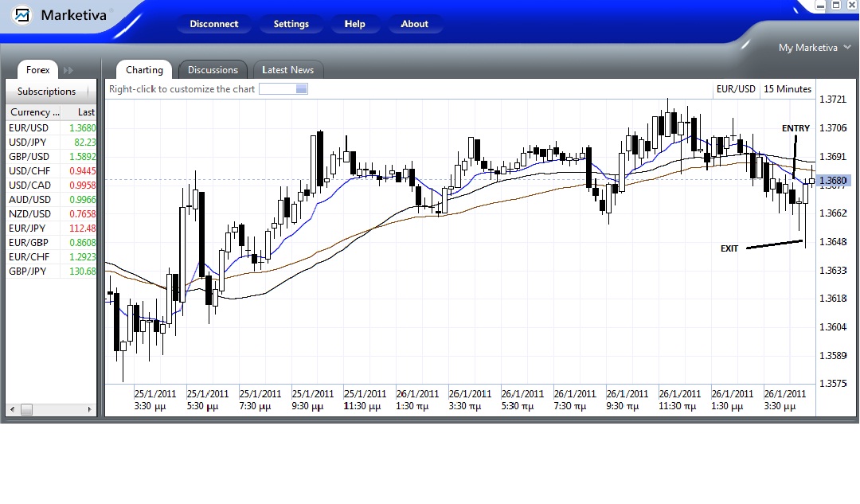Open the Settings menu
The height and width of the screenshot is (504, 860).
[x=291, y=24]
